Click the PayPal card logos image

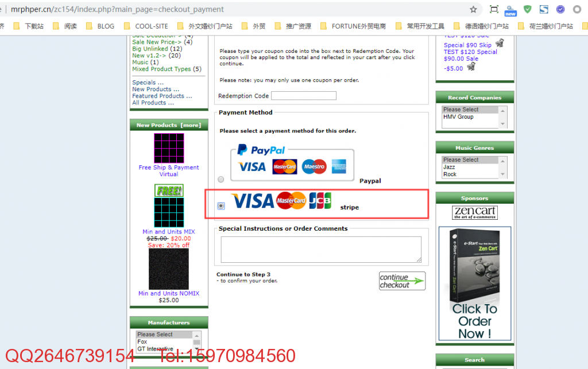click(292, 162)
